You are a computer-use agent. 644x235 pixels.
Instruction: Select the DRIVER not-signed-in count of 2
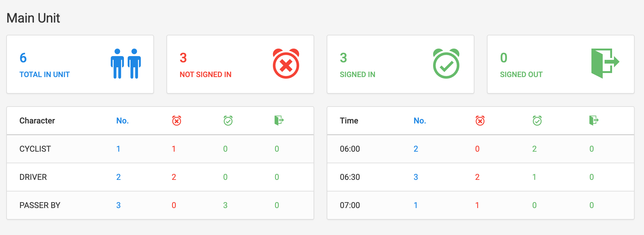pos(174,177)
